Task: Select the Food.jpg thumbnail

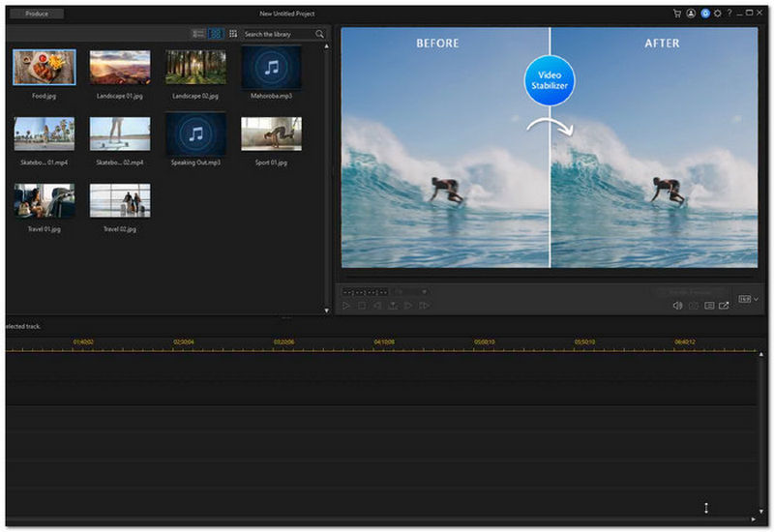Action: pyautogui.click(x=44, y=68)
